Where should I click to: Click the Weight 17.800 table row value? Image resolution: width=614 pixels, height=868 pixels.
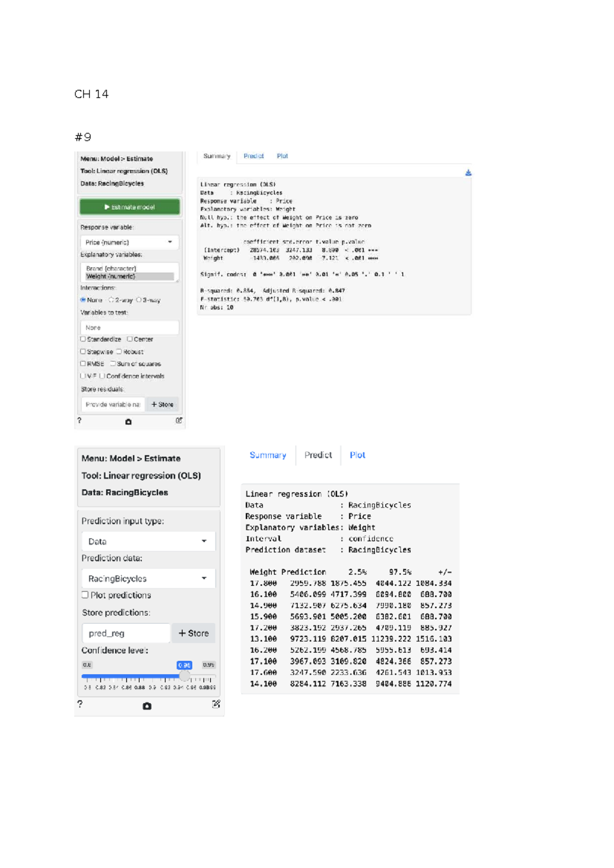(x=263, y=583)
